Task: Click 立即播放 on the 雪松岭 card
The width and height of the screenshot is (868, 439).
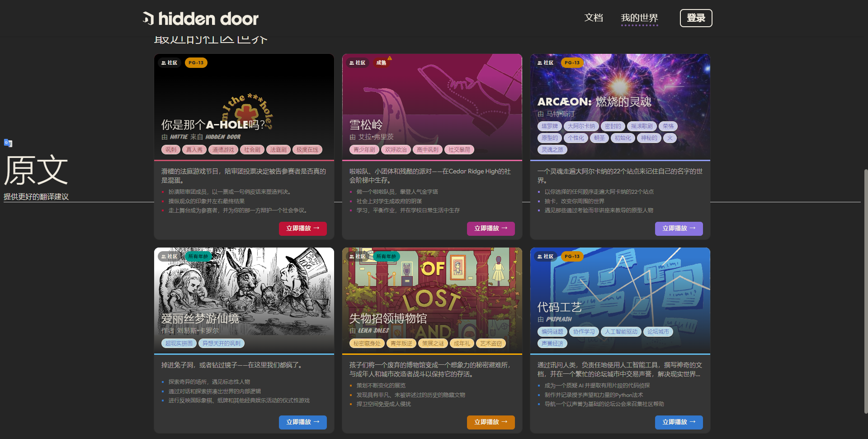Action: (x=491, y=229)
